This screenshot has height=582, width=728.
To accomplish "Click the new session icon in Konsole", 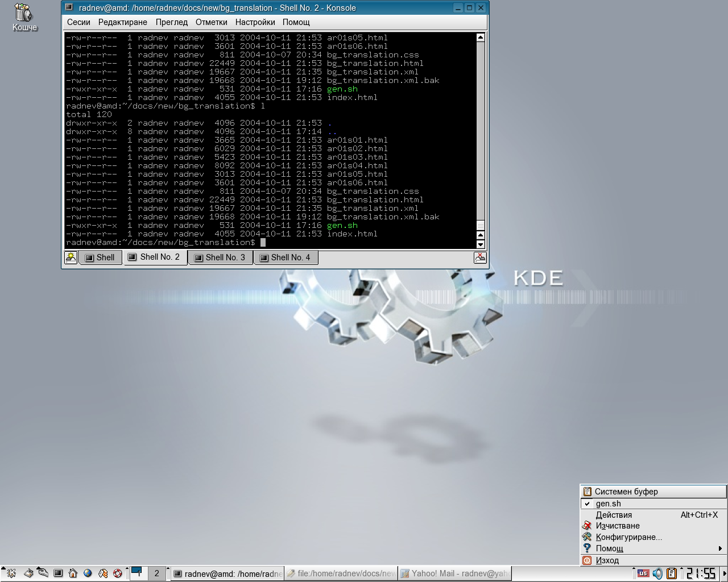I will pos(71,257).
